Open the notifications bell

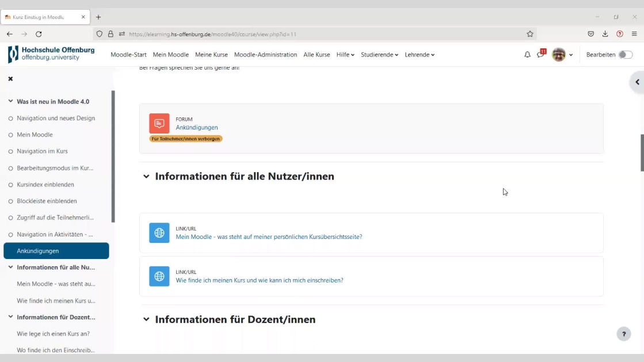coord(527,55)
